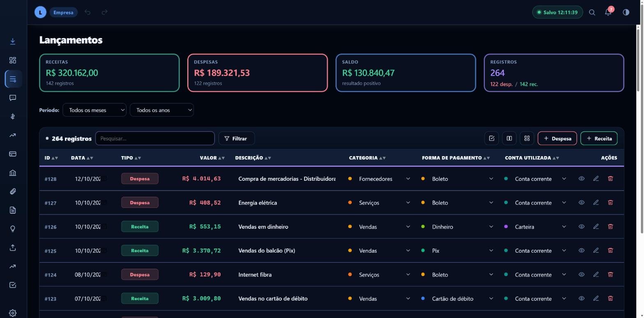Switch to grid cards view
This screenshot has width=644, height=318.
coord(527,138)
